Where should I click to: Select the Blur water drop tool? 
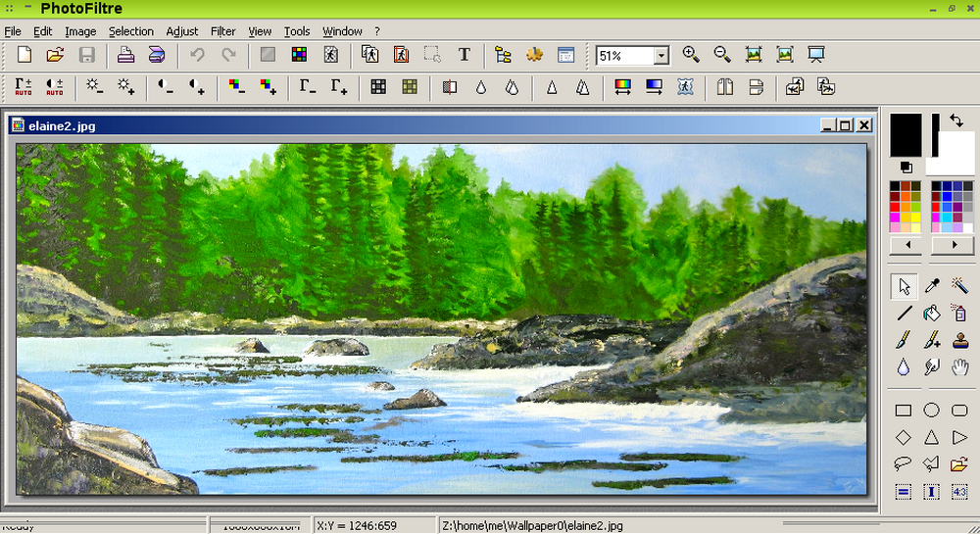[x=904, y=367]
